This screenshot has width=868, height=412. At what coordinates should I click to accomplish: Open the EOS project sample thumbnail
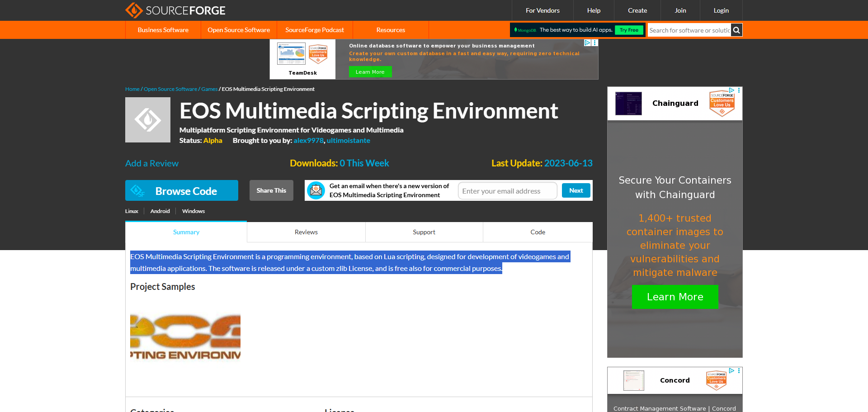pos(185,337)
